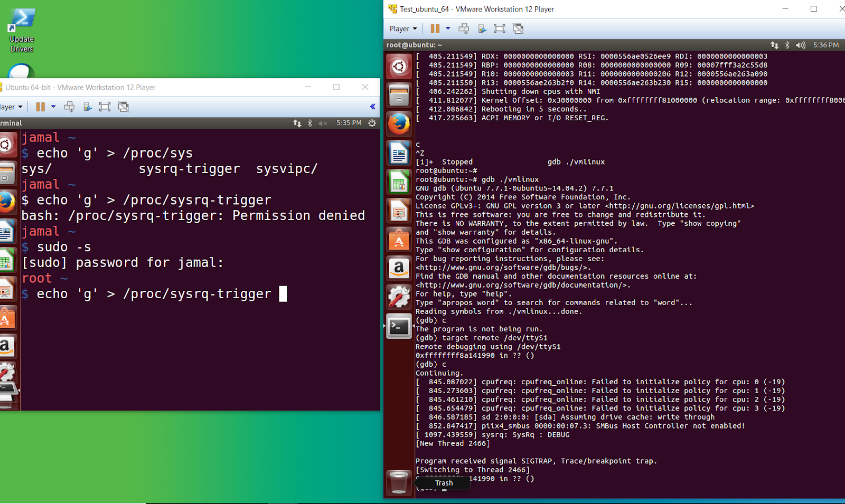Open Player menu in the Ubuntu 64-bit window
The width and height of the screenshot is (845, 504).
(x=10, y=107)
